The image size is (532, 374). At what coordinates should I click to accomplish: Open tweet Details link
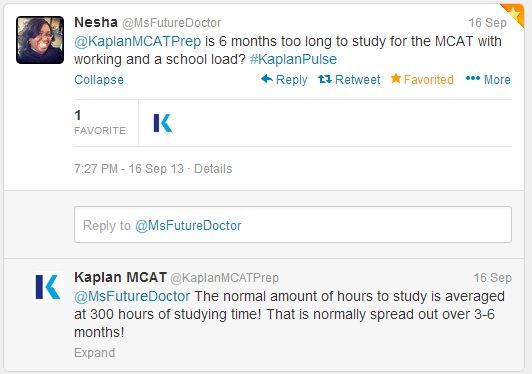point(213,169)
